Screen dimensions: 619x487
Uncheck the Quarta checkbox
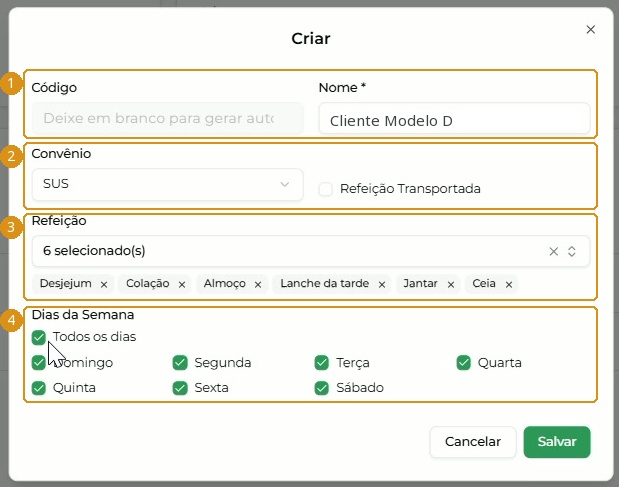coord(463,363)
